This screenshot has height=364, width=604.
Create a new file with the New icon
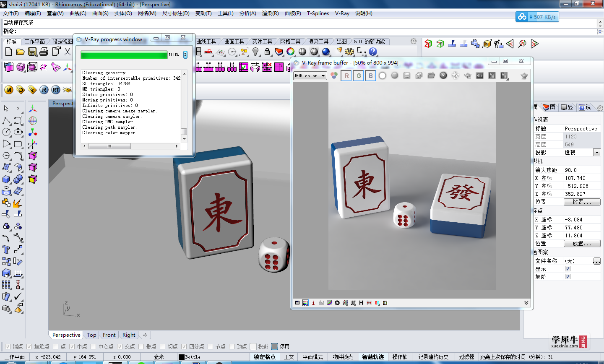tap(8, 52)
